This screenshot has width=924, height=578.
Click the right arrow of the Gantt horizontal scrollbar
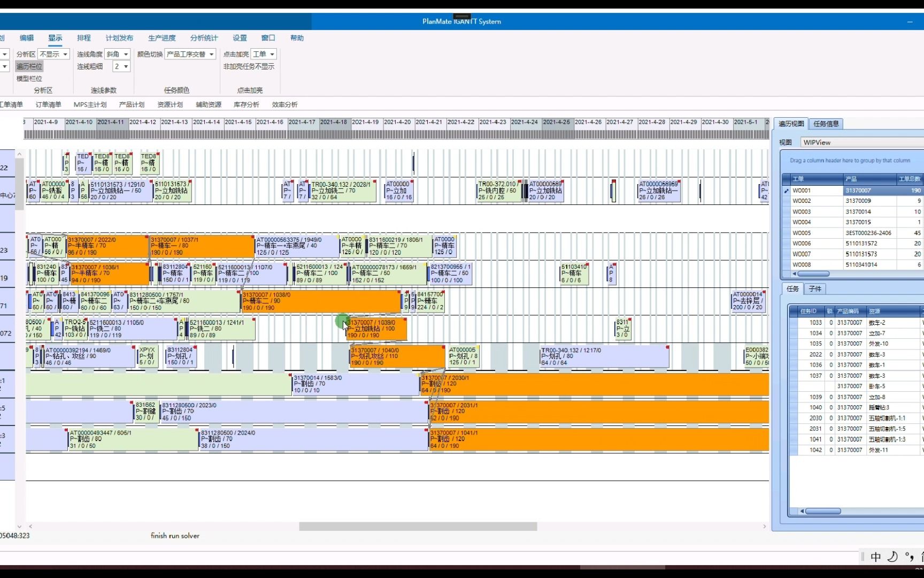[x=764, y=527]
